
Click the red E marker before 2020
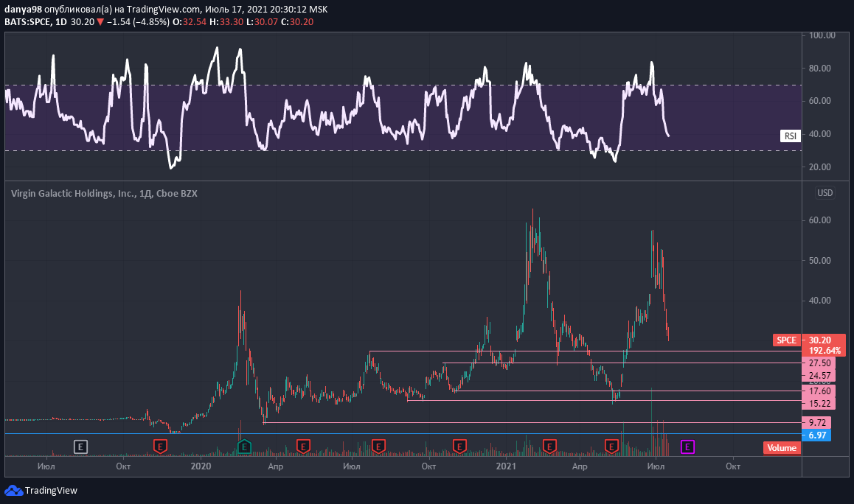pyautogui.click(x=159, y=447)
